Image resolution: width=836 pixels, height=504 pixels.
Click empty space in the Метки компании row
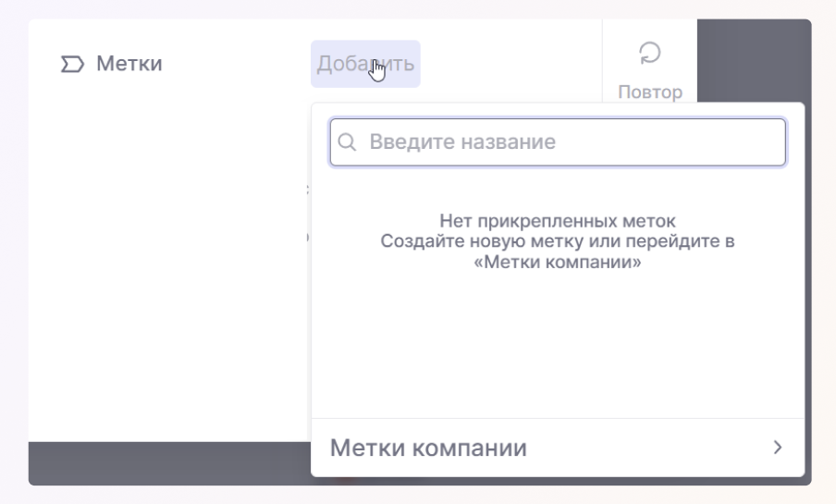[x=647, y=449]
